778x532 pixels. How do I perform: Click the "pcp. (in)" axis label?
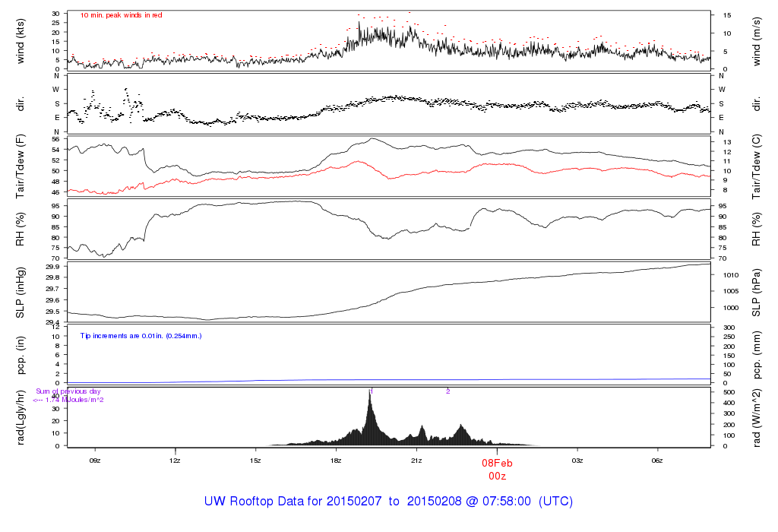21,355
